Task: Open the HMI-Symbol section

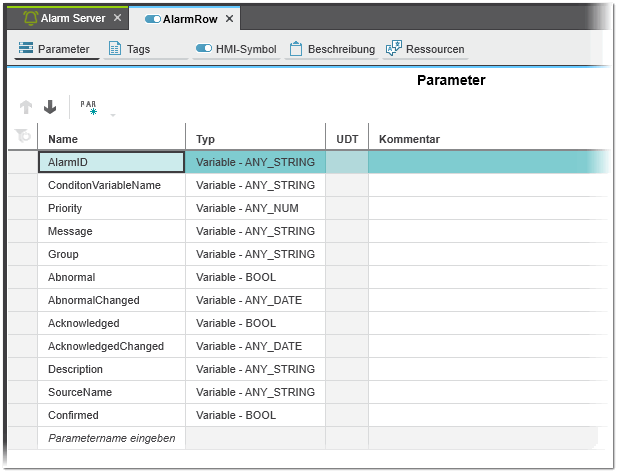Action: (x=236, y=49)
